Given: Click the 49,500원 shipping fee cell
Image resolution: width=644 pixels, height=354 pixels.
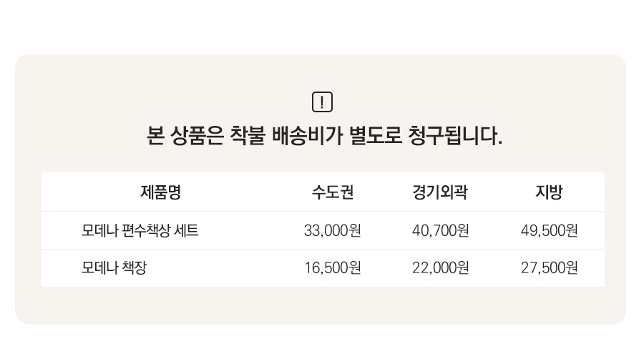Looking at the screenshot, I should click(550, 231).
